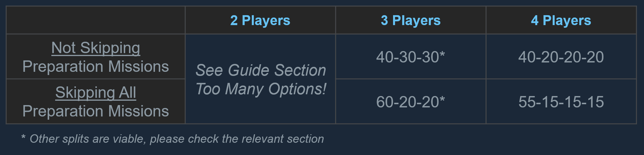Click the asterisk after 40-30-30
Viewport: 644px width, 155px height.
[442, 54]
